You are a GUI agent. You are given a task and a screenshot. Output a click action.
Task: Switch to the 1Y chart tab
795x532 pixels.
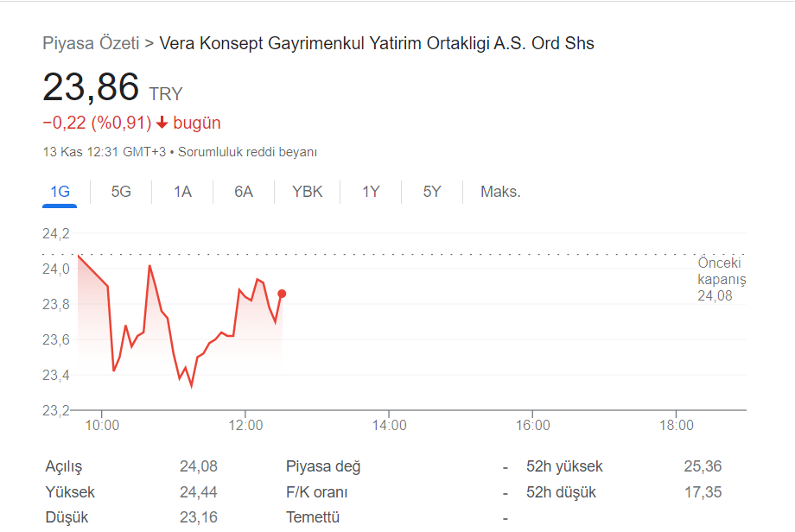(371, 192)
